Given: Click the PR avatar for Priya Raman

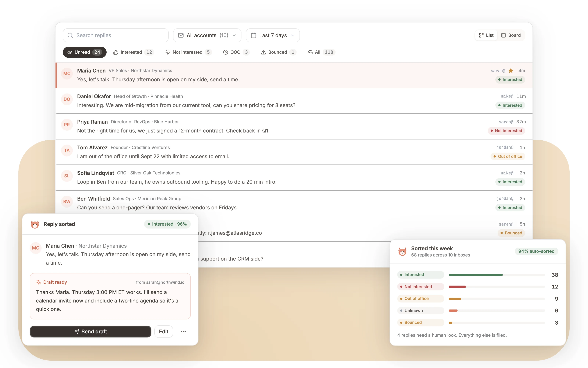Looking at the screenshot, I should tap(67, 125).
